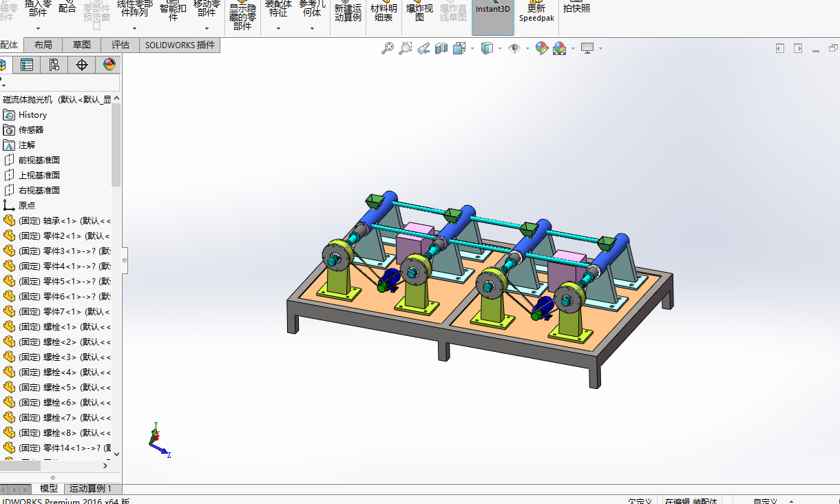840x504 pixels.
Task: Click expand-right panel icon at top right
Action: click(798, 48)
